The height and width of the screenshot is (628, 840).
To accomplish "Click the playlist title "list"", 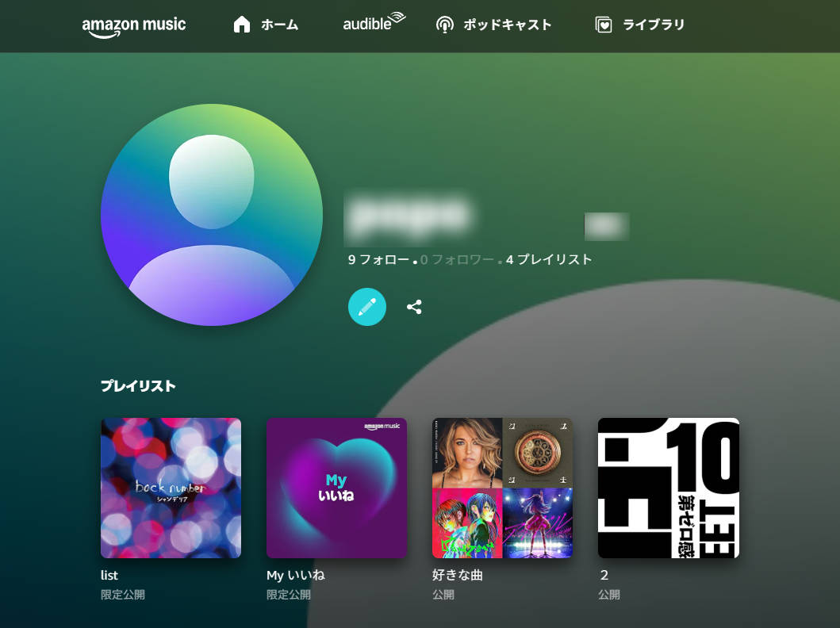I will (109, 576).
